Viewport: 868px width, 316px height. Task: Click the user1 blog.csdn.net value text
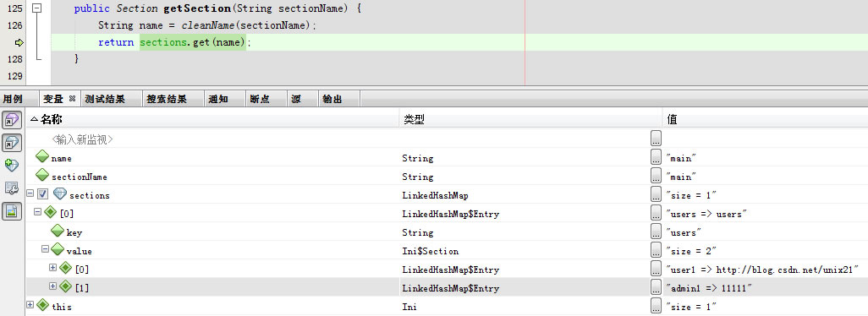(762, 270)
